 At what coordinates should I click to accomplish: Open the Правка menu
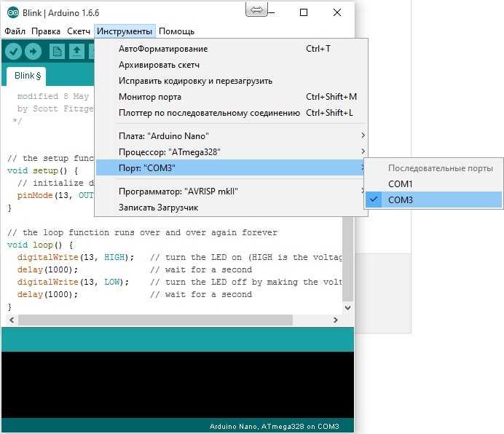[46, 31]
